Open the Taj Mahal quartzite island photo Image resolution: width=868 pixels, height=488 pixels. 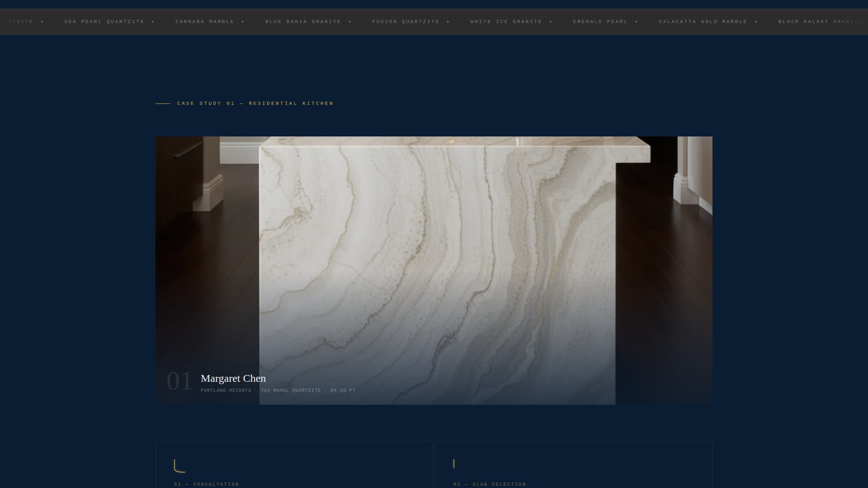[434, 270]
